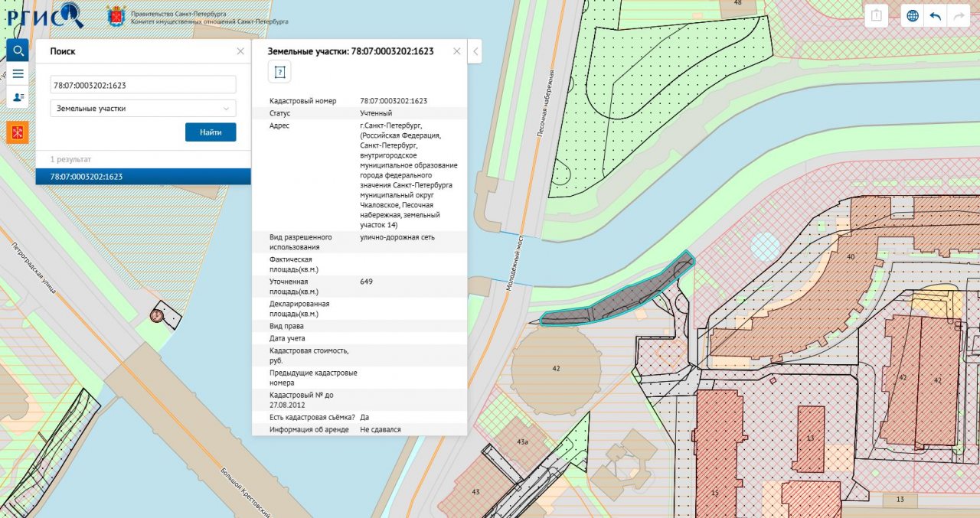The image size is (980, 518).
Task: Click the globe icon in top-right toolbar
Action: [912, 15]
